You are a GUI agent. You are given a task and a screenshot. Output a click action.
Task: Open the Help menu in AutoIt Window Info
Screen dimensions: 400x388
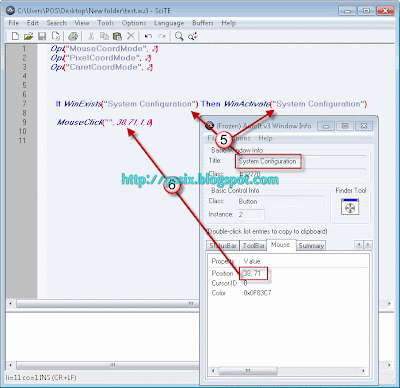265,138
